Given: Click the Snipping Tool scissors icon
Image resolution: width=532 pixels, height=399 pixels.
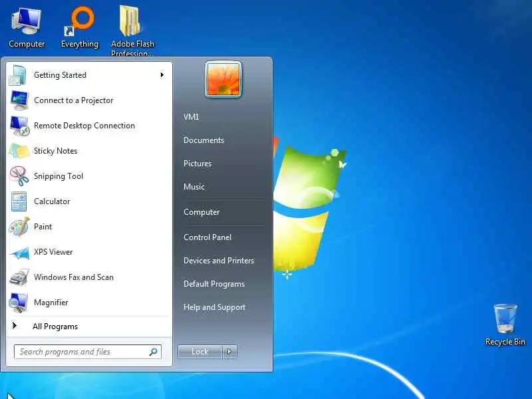Looking at the screenshot, I should tap(19, 176).
